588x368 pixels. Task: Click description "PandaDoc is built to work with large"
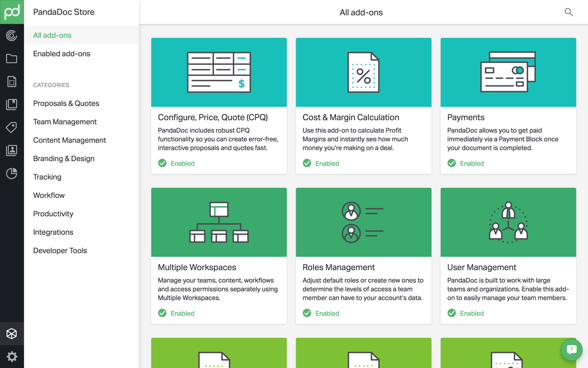[x=508, y=289]
